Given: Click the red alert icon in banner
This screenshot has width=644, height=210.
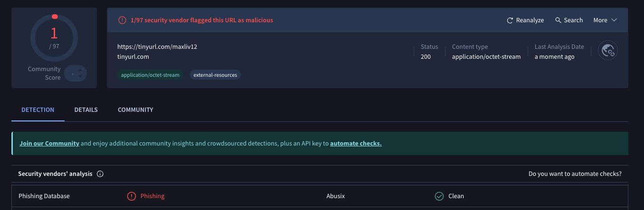Looking at the screenshot, I should click(x=122, y=20).
